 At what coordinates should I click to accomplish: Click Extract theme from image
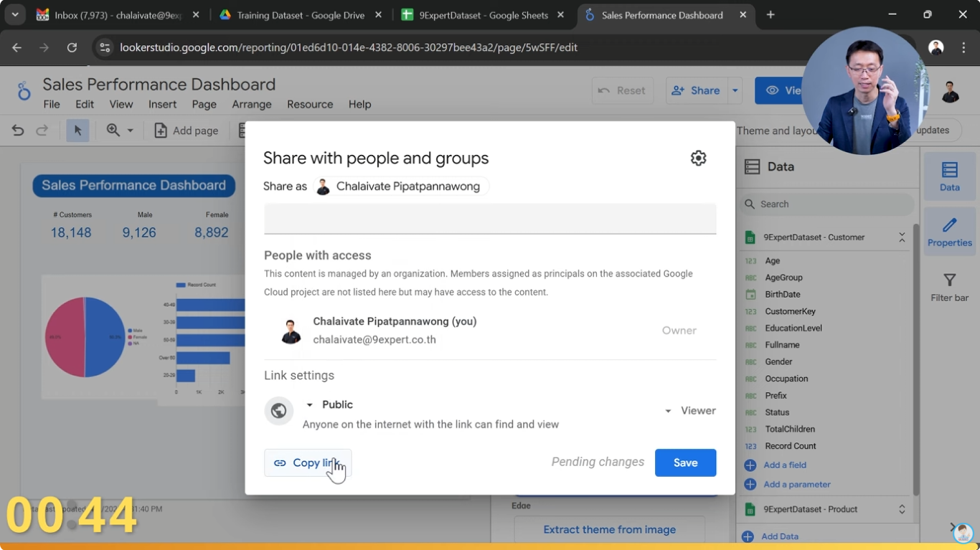click(x=609, y=529)
